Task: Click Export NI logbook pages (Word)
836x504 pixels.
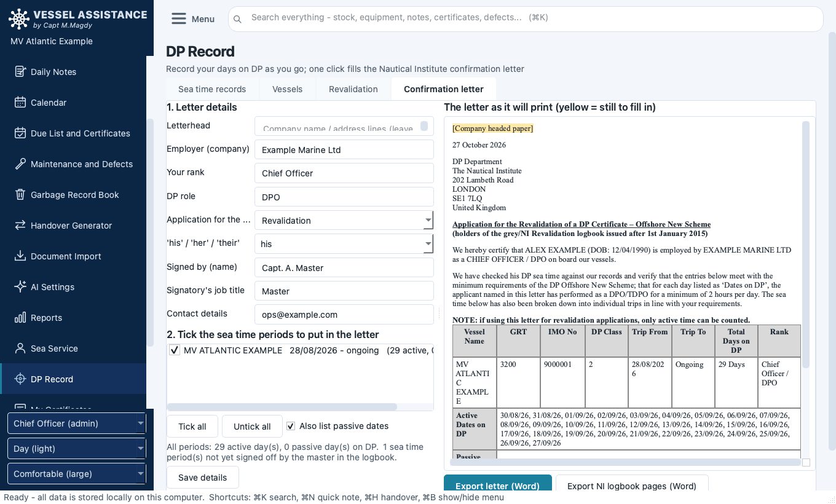Action: coord(631,484)
